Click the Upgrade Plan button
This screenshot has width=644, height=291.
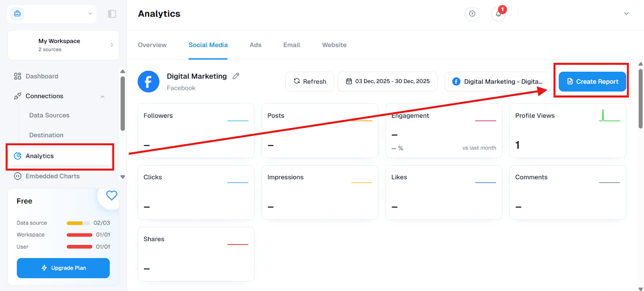[x=63, y=268]
